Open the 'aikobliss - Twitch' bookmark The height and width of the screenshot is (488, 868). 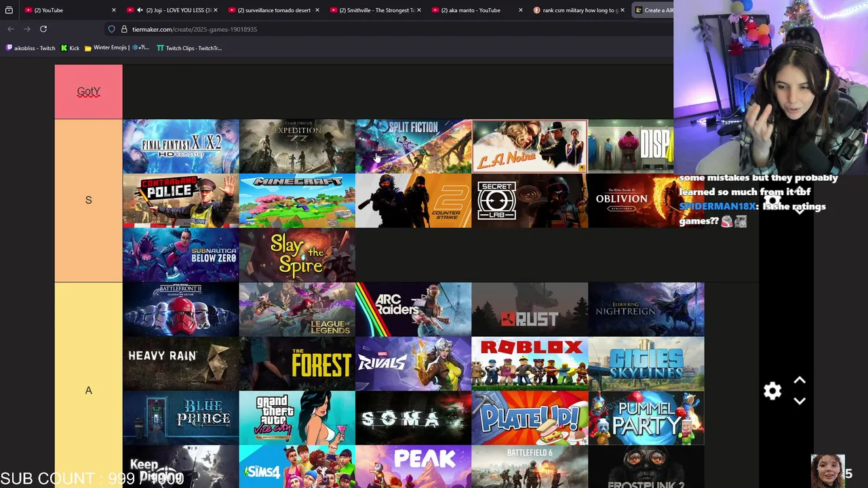[31, 48]
